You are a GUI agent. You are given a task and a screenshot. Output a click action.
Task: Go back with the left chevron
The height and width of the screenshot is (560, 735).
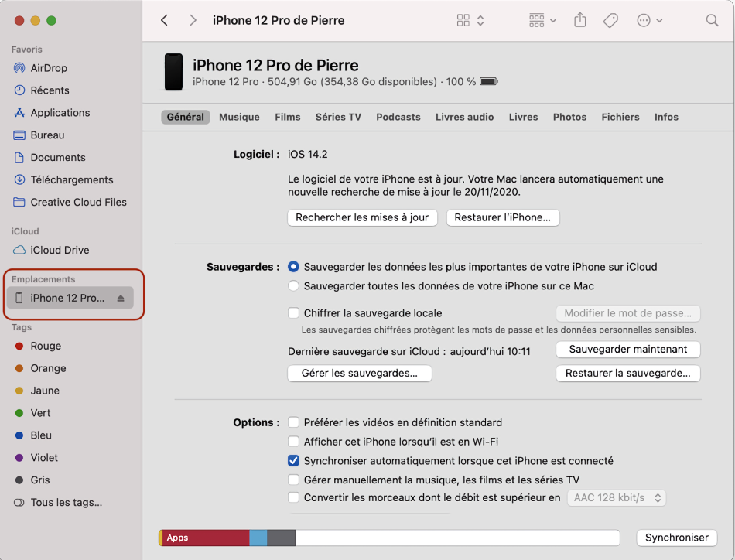coord(164,20)
